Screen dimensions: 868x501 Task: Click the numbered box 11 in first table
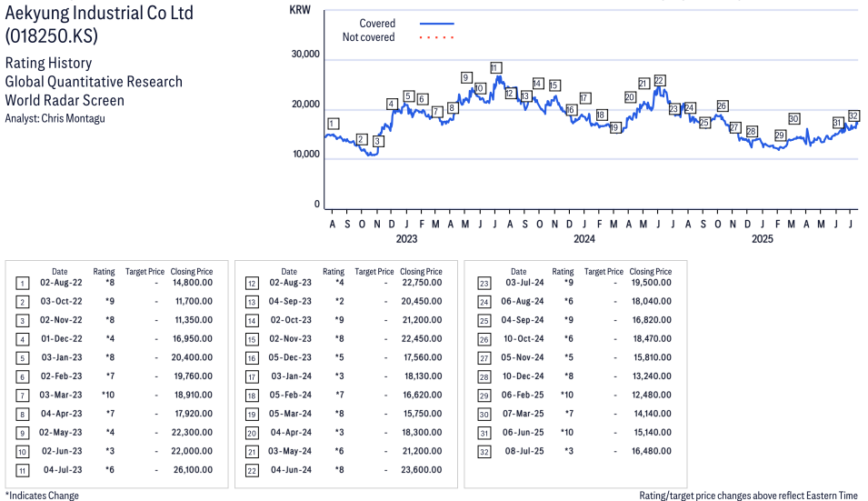point(22,471)
